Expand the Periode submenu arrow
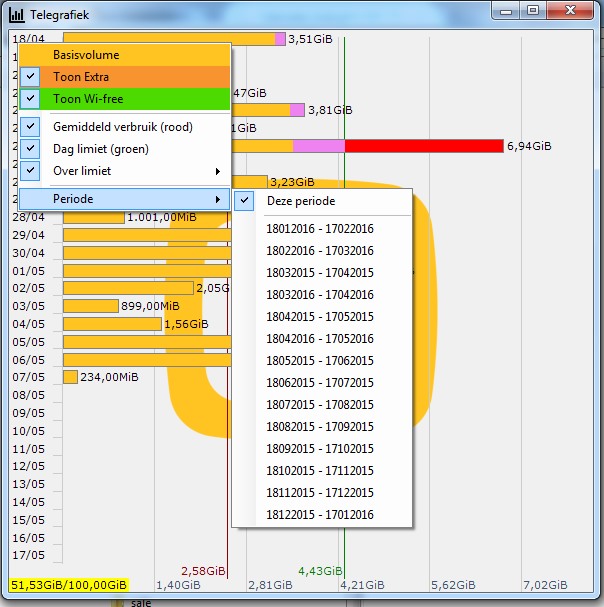The width and height of the screenshot is (604, 607). [218, 199]
